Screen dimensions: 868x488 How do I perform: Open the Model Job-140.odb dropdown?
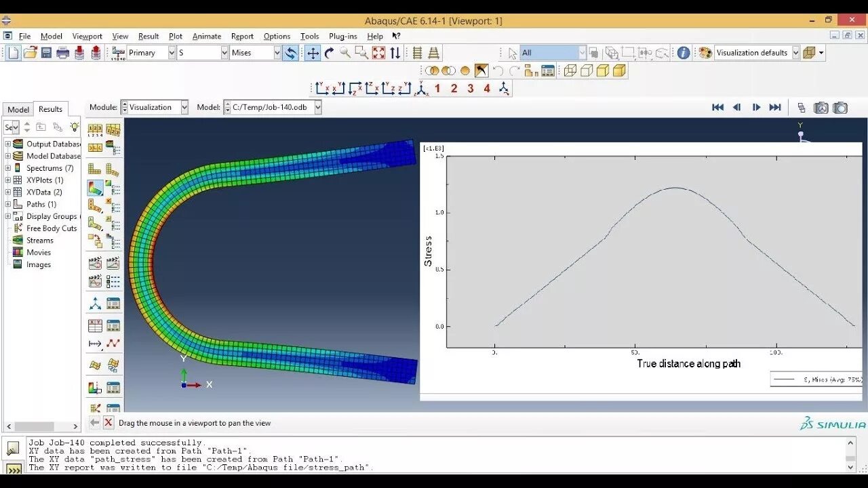[x=317, y=107]
